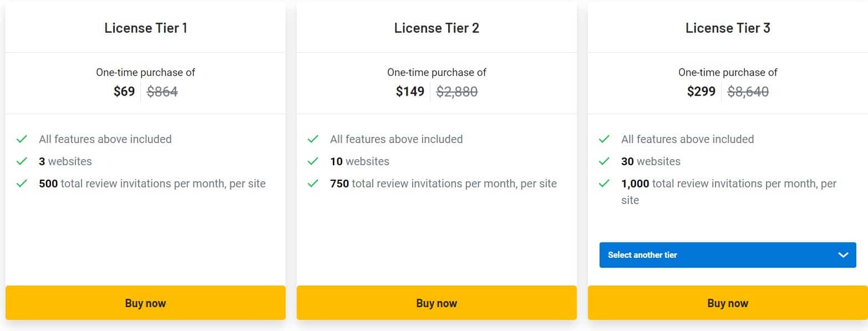Buy now for License Tier 1
Image resolution: width=868 pixels, height=331 pixels.
pos(145,303)
